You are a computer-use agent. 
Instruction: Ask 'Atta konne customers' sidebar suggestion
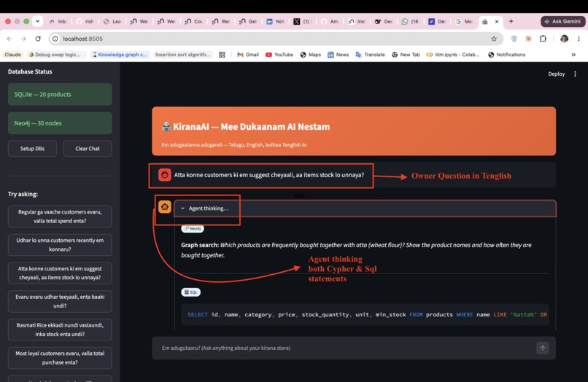point(60,273)
